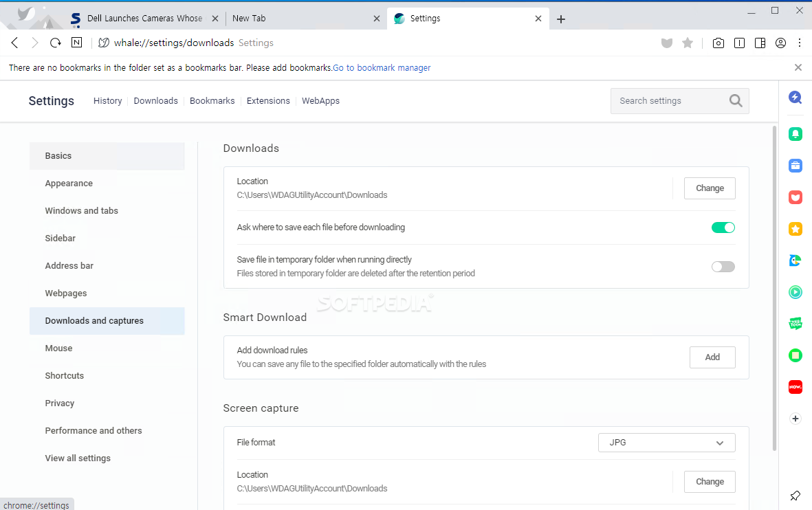
Task: Open the three-dot browser menu
Action: pyautogui.click(x=800, y=43)
